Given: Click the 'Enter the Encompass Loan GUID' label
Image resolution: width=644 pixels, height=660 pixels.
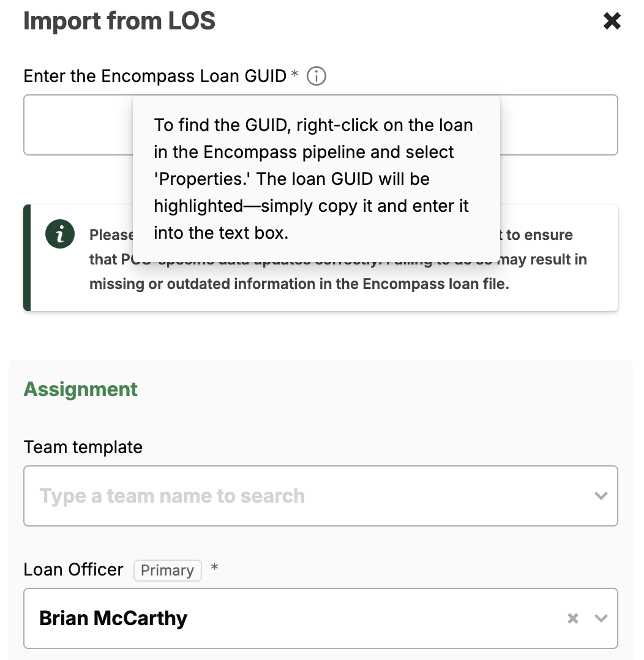Looking at the screenshot, I should click(154, 77).
